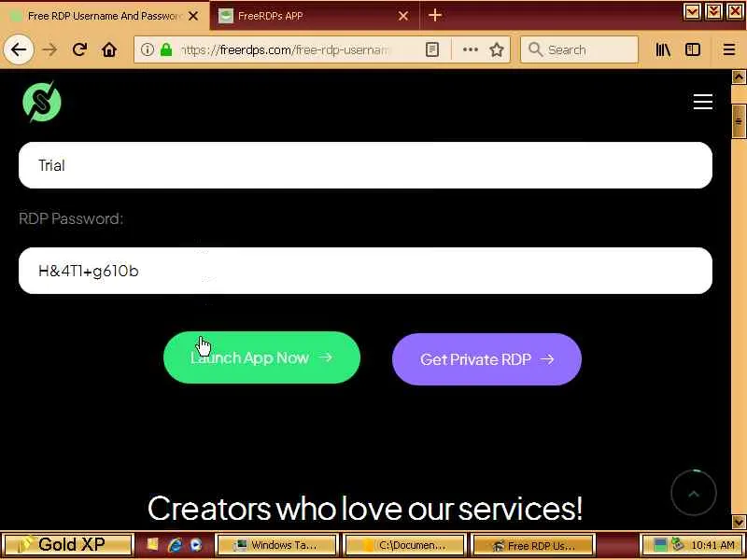Click the safely remove hardware tray icon
The width and height of the screenshot is (747, 560).
click(x=678, y=544)
